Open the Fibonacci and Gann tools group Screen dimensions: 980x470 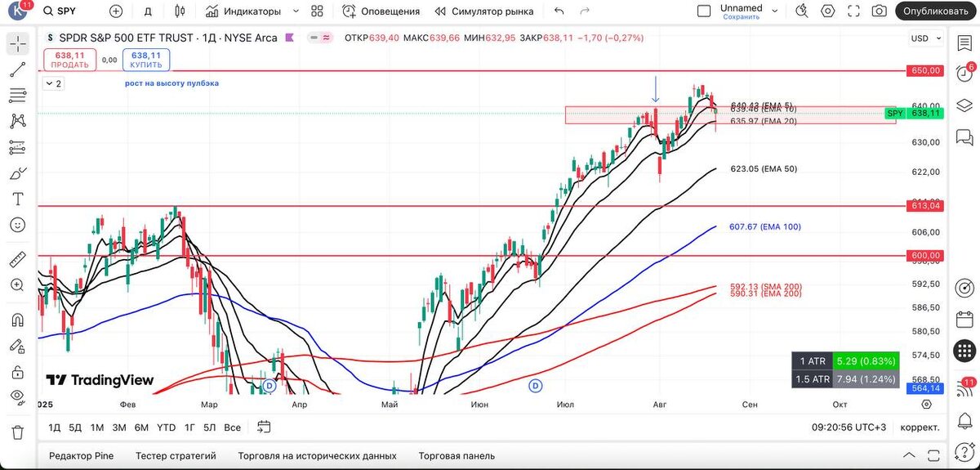[x=17, y=96]
